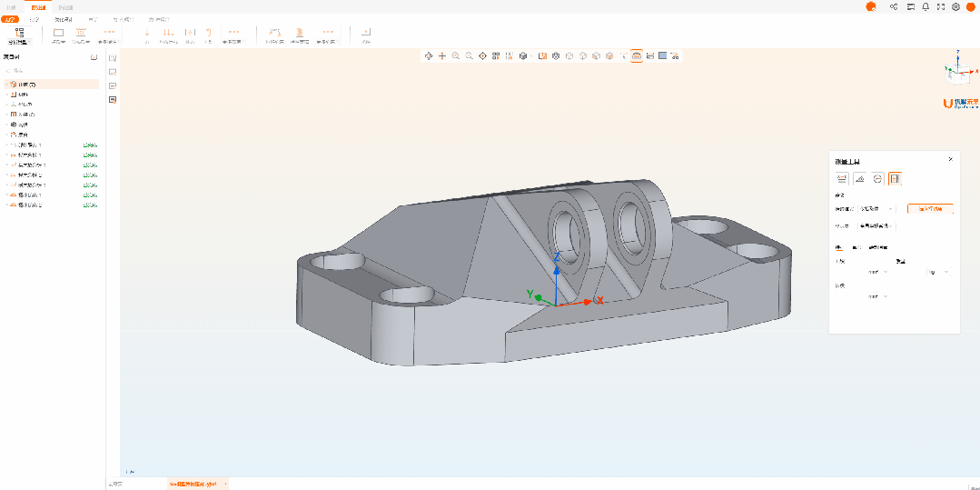Open the dropdown arrow beside the bottom document tab

pyautogui.click(x=225, y=485)
